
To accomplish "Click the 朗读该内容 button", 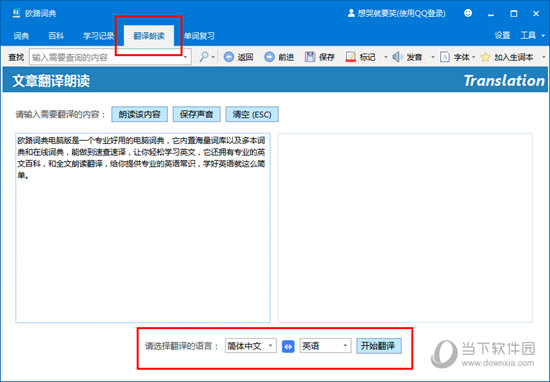I will tap(139, 114).
